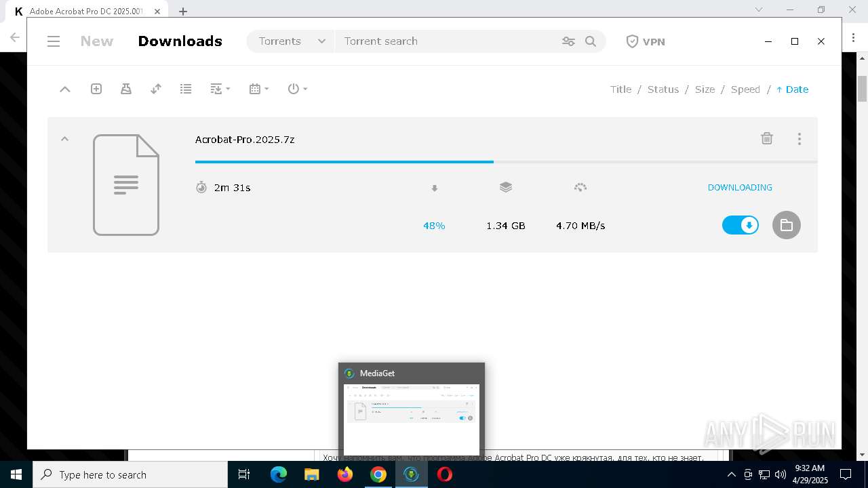This screenshot has width=868, height=488.
Task: Open the flask experimental features icon
Action: pos(126,89)
